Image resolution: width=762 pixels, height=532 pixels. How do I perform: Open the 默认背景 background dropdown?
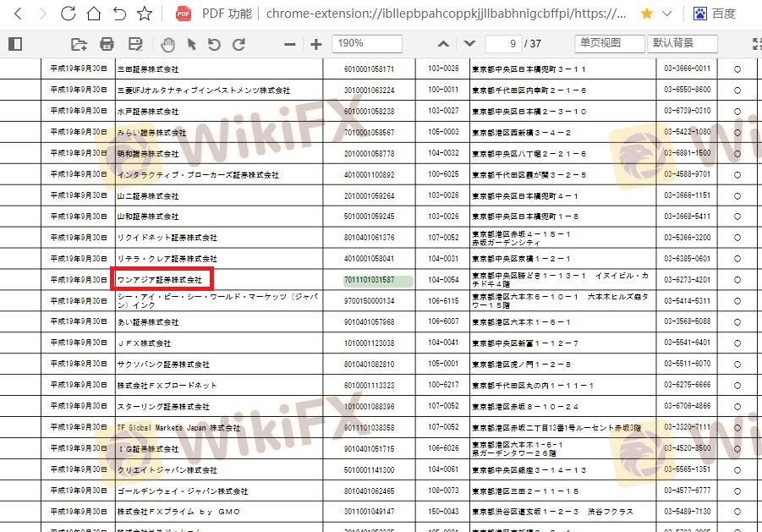682,44
